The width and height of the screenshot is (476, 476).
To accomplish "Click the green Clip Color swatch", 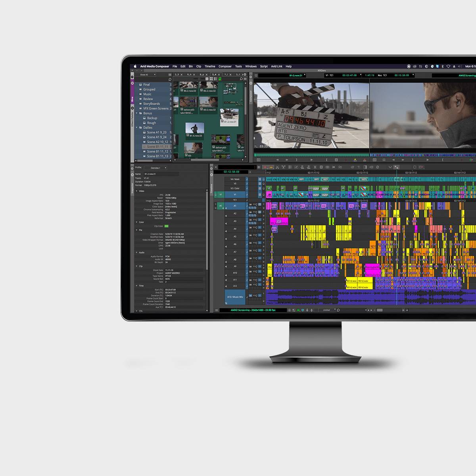I will click(166, 226).
